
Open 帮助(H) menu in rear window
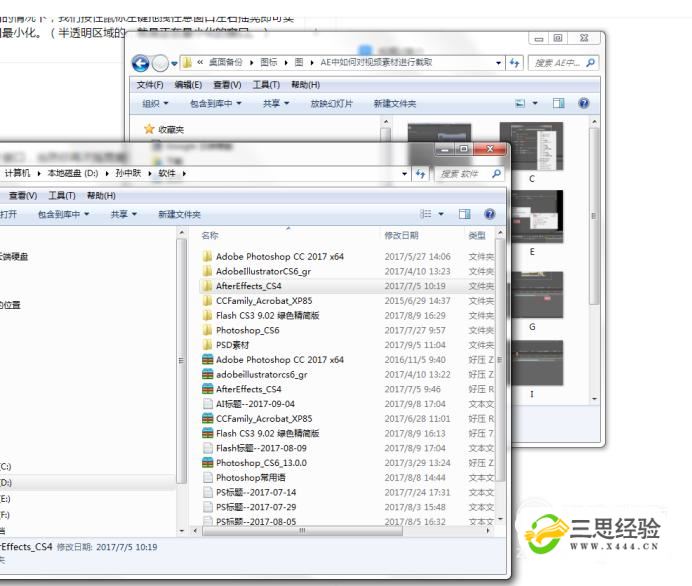pyautogui.click(x=305, y=85)
